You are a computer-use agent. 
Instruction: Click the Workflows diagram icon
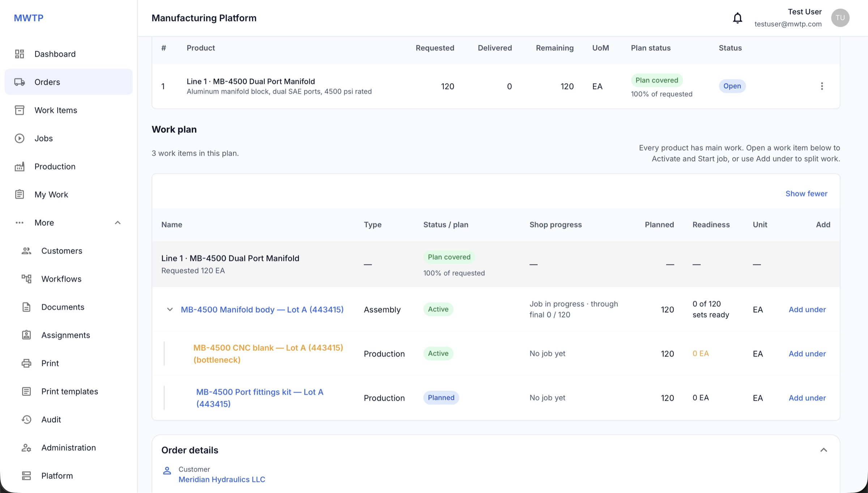click(x=26, y=279)
